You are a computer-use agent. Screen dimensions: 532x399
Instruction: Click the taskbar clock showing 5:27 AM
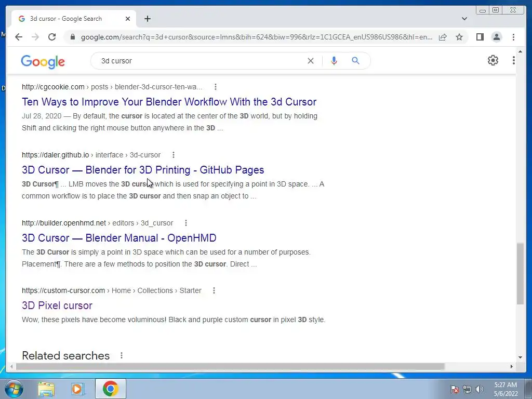point(506,389)
